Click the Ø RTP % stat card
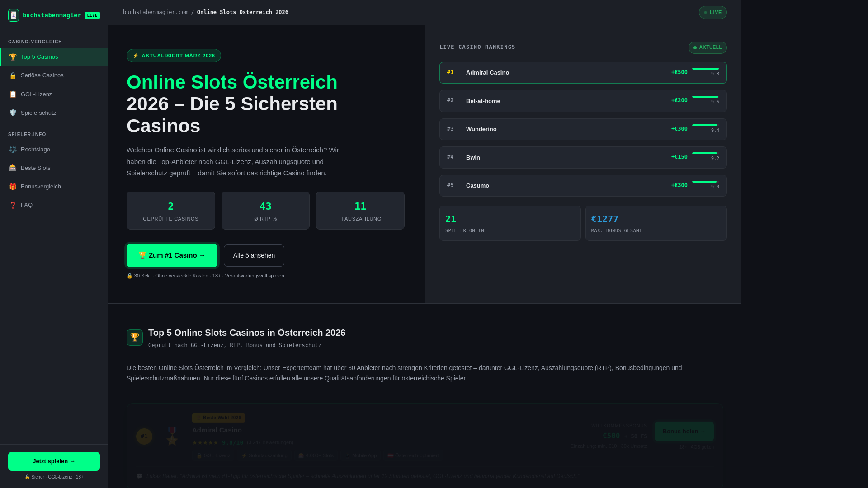 [x=265, y=211]
